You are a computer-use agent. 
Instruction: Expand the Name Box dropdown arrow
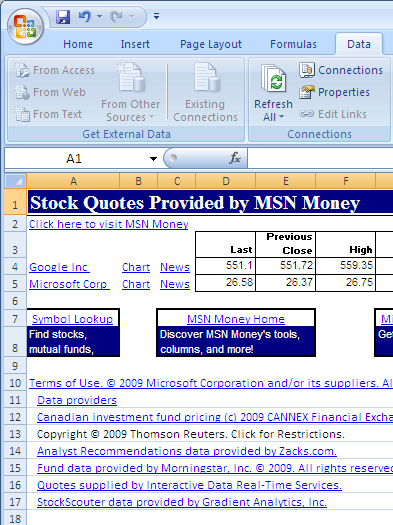[x=153, y=159]
